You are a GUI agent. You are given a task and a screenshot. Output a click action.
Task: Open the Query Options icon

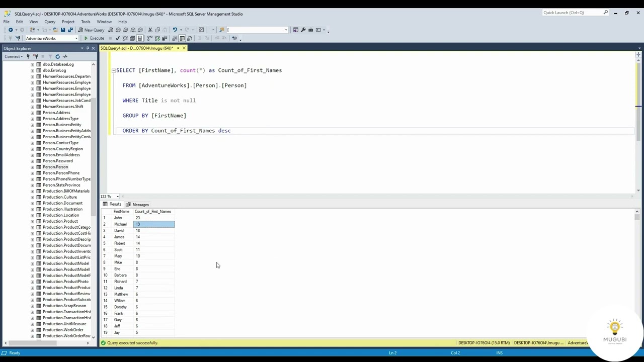click(x=132, y=38)
